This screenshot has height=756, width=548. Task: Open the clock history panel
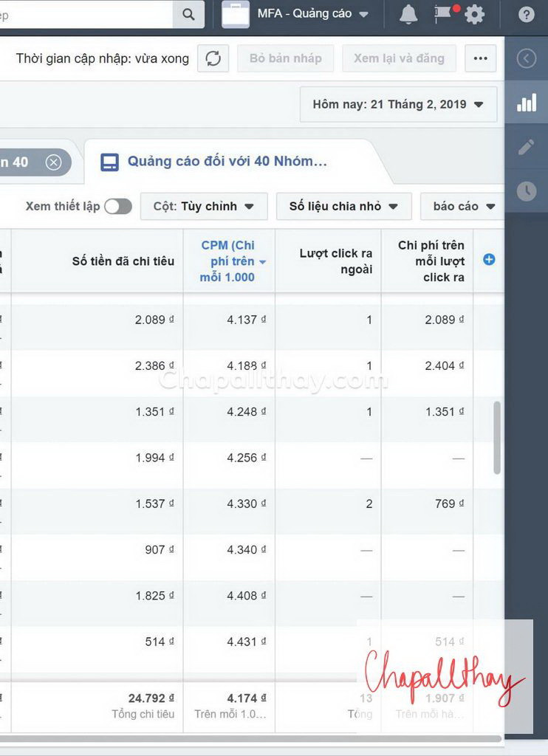pyautogui.click(x=526, y=191)
